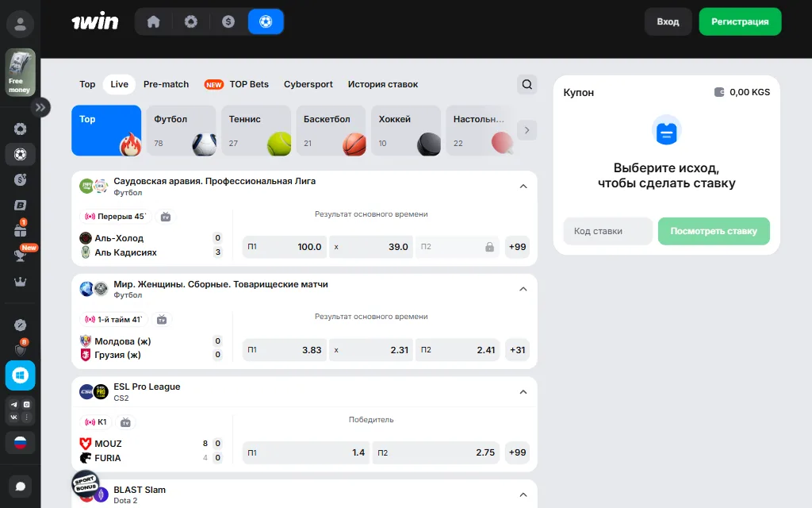Open the crown VIP icon in sidebar
The image size is (812, 508).
coord(20,282)
